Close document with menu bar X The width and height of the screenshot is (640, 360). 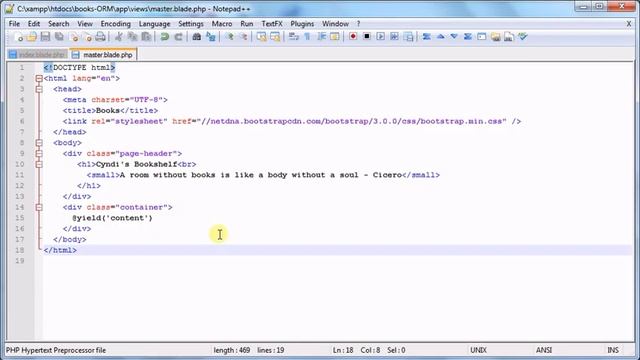pos(629,24)
